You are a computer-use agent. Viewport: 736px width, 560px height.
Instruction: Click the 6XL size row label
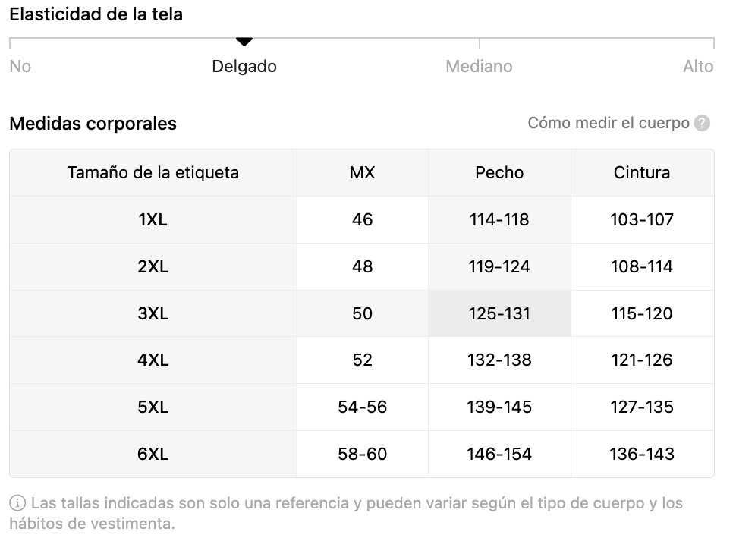[153, 455]
